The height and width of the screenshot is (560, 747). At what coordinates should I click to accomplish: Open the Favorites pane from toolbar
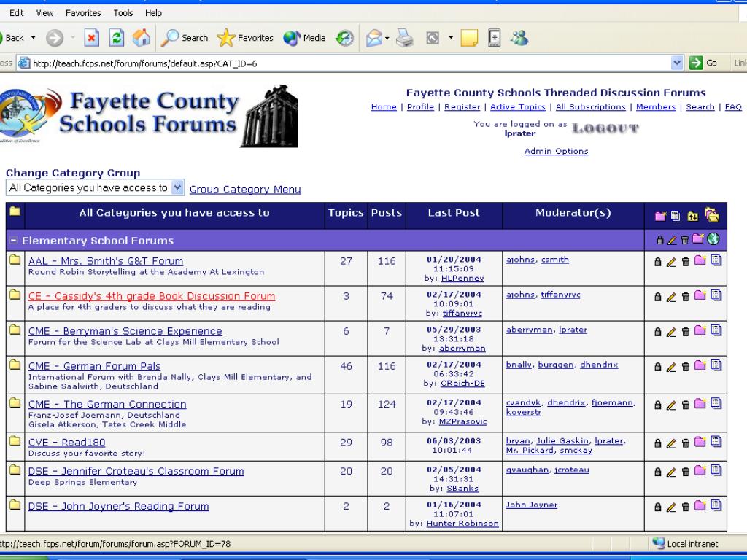(245, 38)
